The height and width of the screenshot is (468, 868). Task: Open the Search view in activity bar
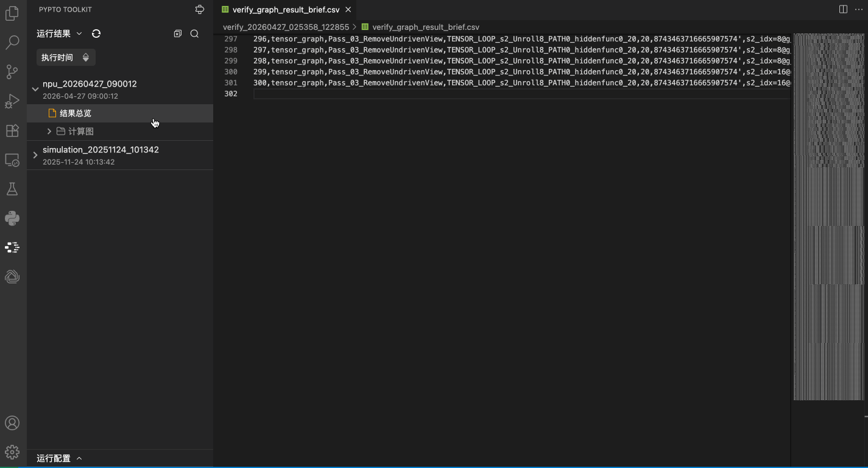(x=12, y=43)
